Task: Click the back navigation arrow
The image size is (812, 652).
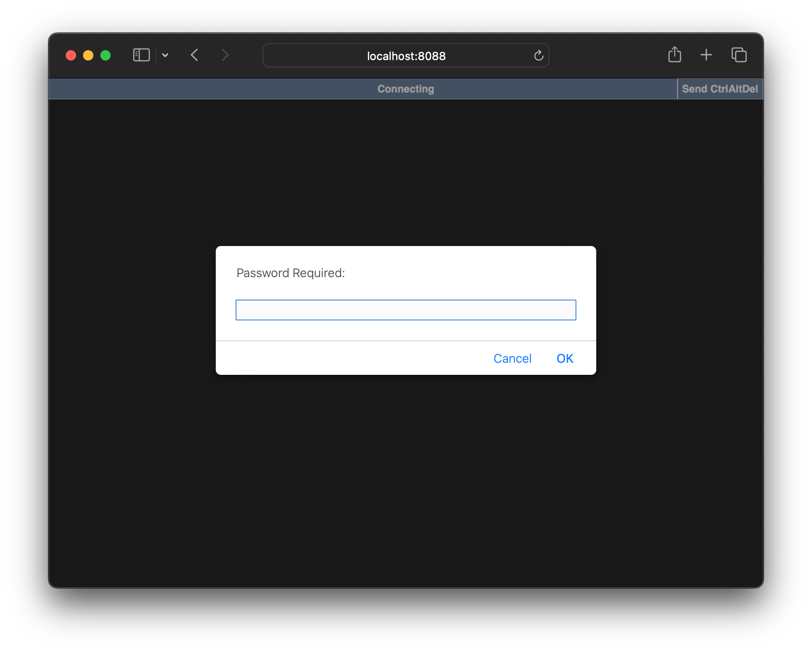Action: pyautogui.click(x=195, y=55)
